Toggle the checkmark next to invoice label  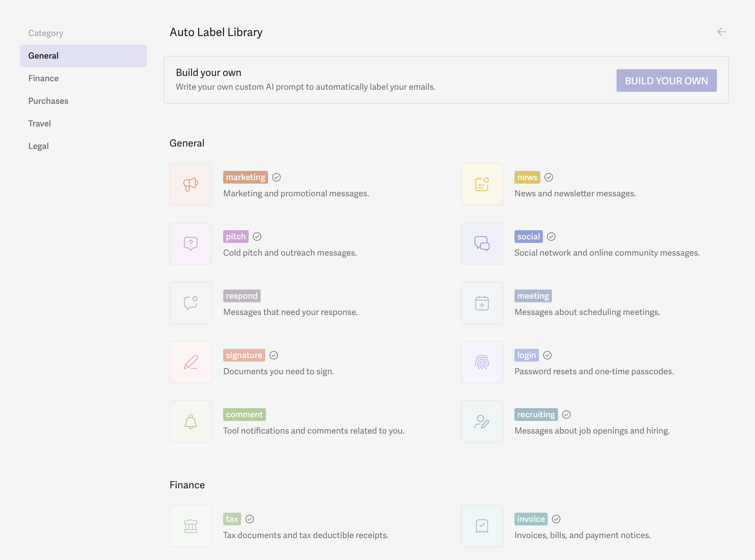click(x=556, y=519)
